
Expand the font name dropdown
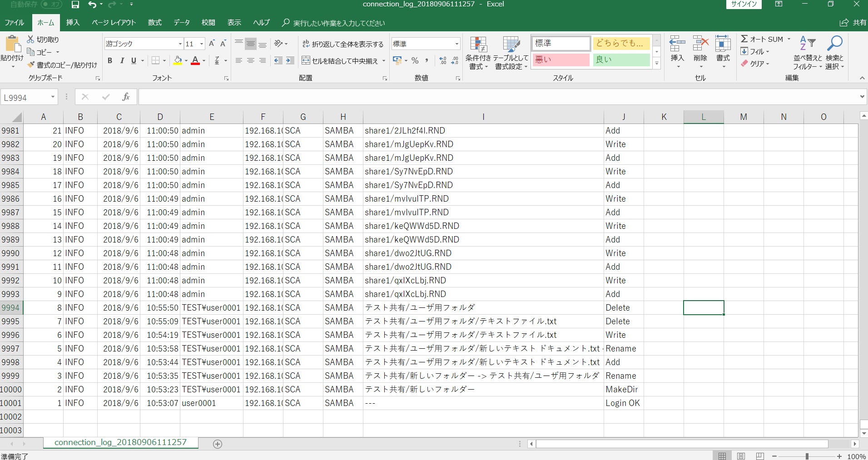coord(180,44)
